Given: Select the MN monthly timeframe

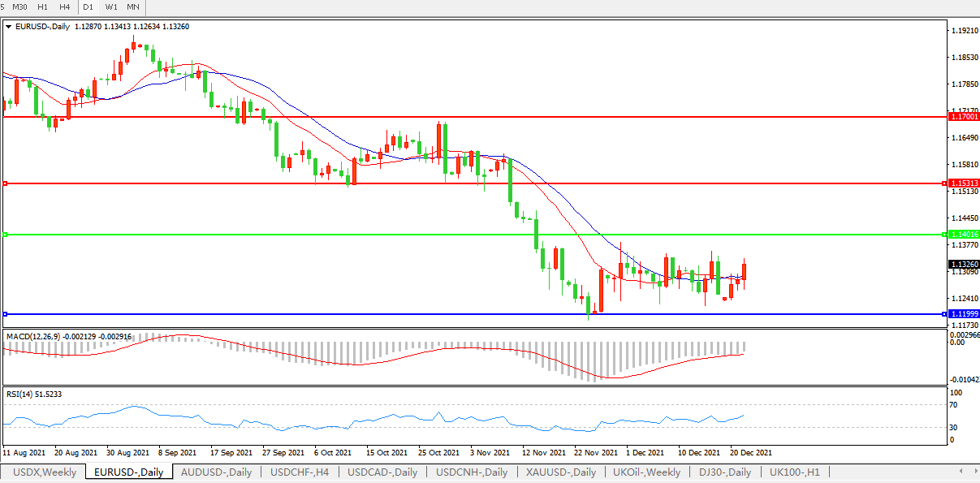Looking at the screenshot, I should [x=133, y=6].
